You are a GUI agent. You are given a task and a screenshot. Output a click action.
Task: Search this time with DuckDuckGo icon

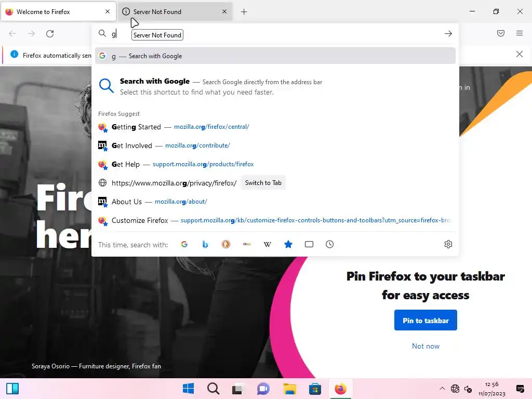click(226, 244)
